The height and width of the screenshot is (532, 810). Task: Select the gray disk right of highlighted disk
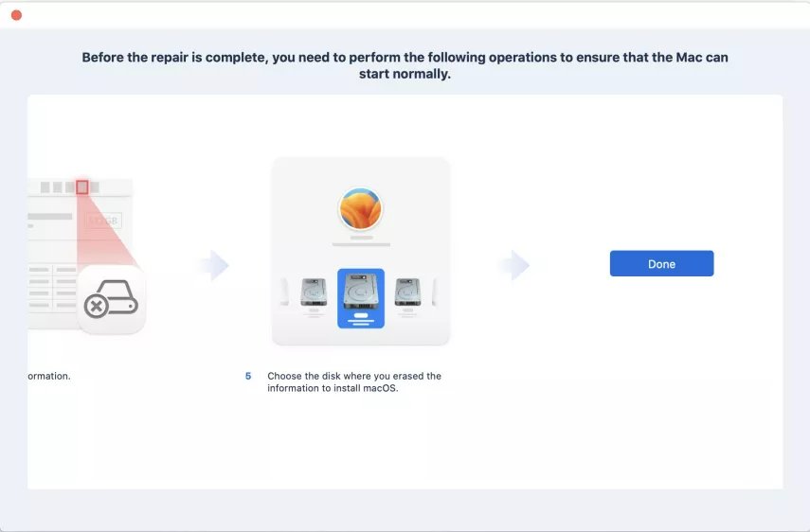point(407,293)
